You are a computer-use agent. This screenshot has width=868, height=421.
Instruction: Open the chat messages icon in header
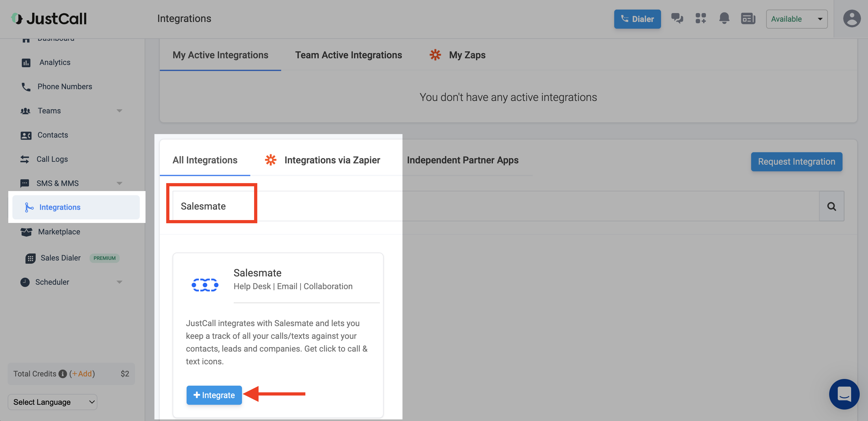coord(677,18)
